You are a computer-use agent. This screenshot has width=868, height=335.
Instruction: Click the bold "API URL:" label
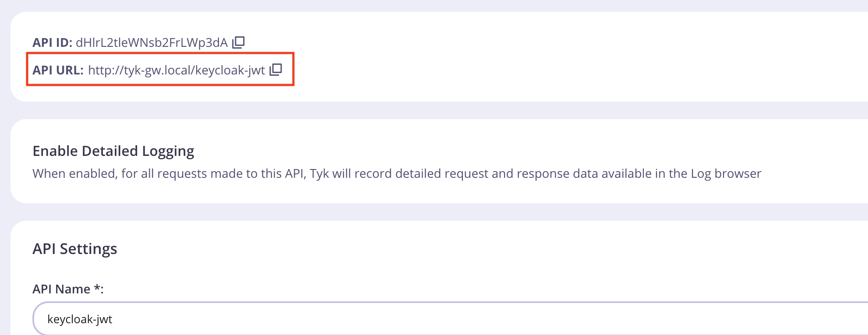tap(58, 70)
